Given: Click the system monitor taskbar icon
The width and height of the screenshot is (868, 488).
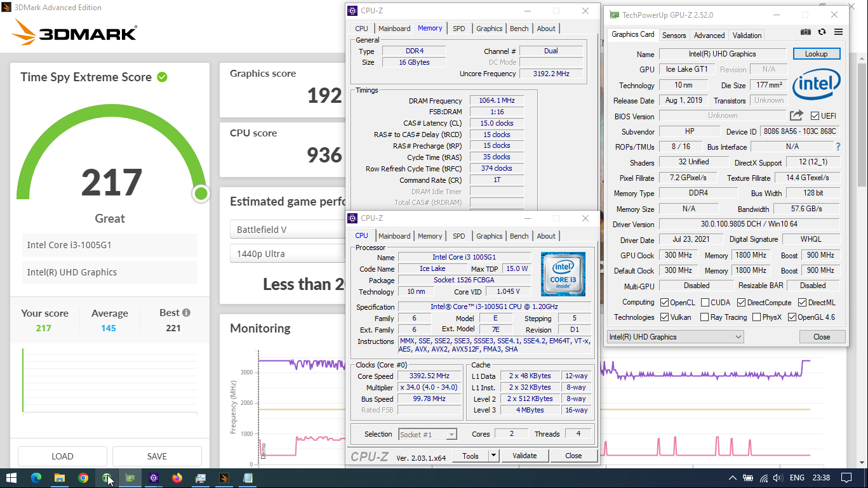Looking at the screenshot, I should tap(201, 478).
